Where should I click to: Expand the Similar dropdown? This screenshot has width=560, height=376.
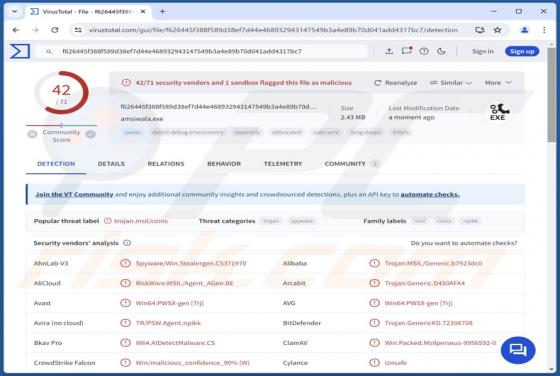tap(450, 83)
